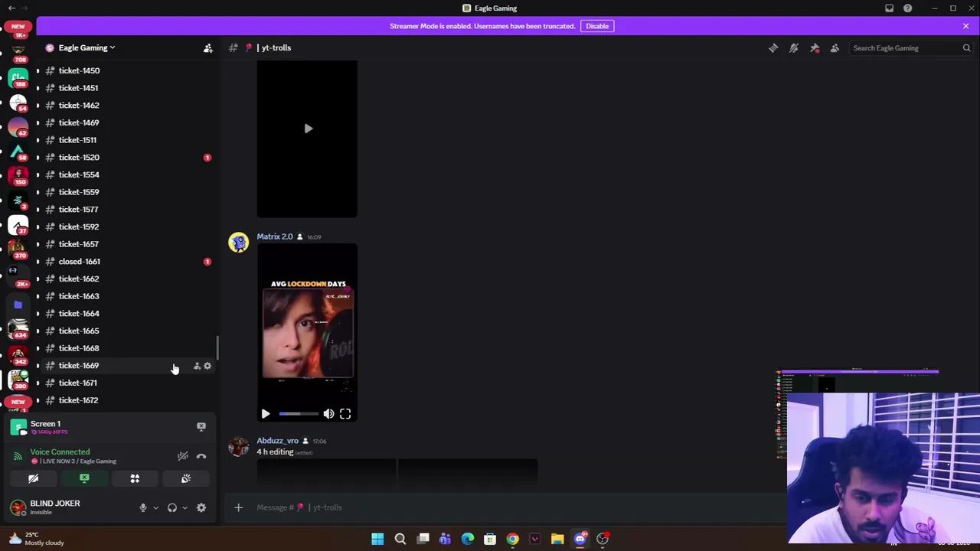Toggle fullscreen on the Matrix 2.0 video

point(345,414)
